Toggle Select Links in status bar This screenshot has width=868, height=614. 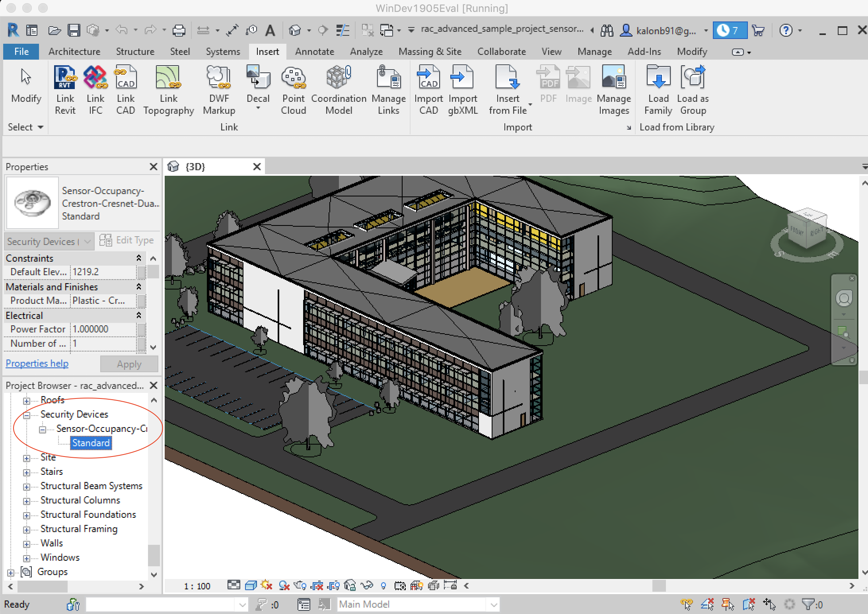[x=686, y=604]
